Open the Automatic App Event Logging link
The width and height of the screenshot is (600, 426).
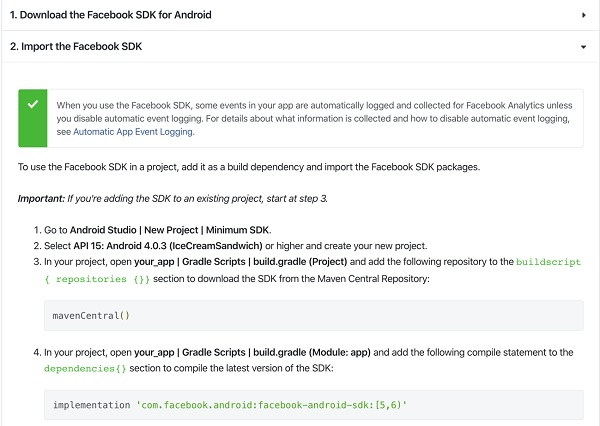click(134, 131)
